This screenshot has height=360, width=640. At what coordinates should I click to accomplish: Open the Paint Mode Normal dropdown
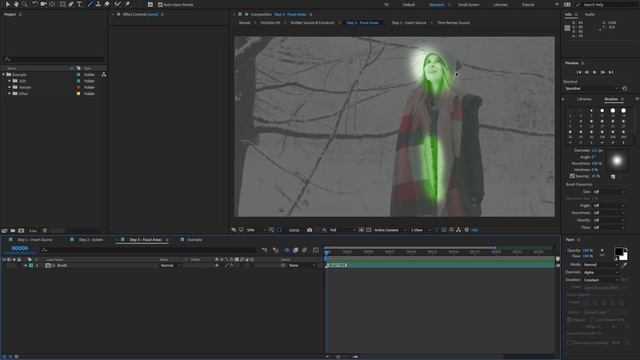(600, 265)
